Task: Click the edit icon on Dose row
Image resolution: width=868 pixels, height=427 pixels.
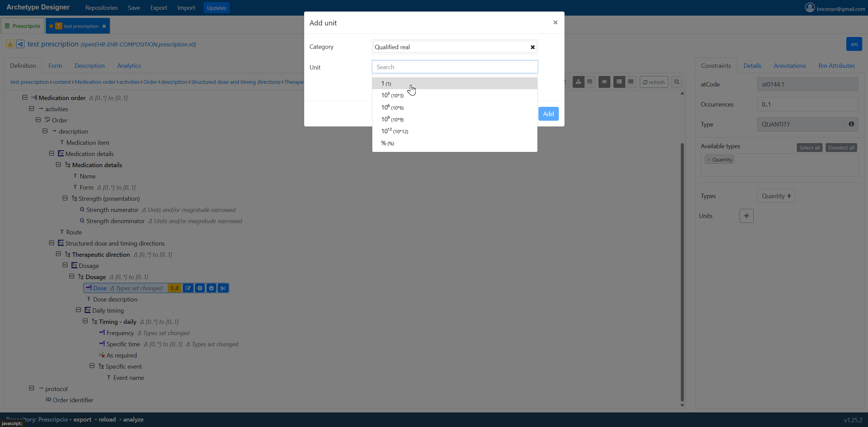Action: pos(188,288)
